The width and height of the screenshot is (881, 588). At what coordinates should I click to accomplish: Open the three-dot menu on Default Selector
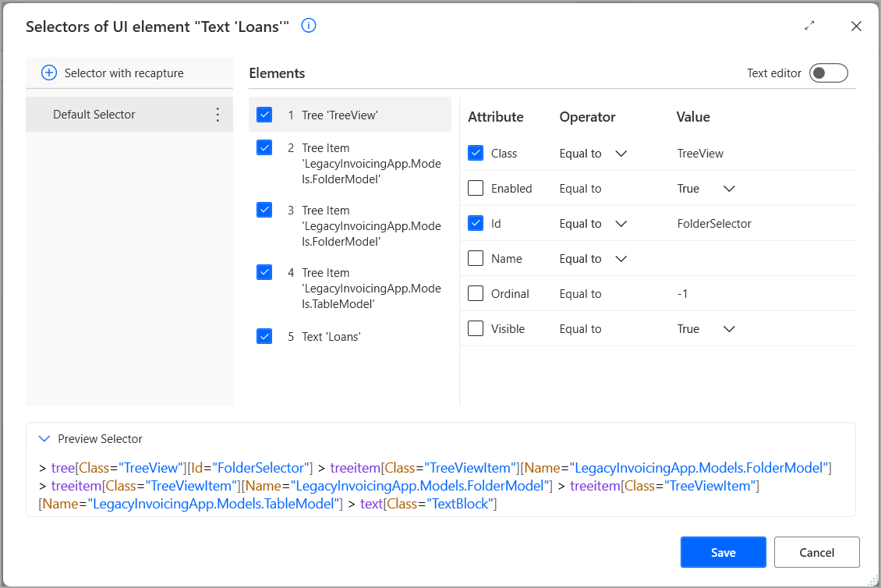[218, 114]
